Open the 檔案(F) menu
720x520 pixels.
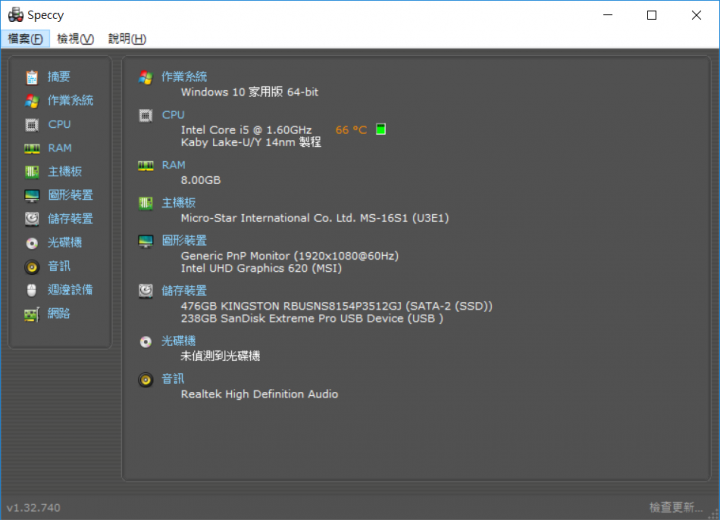click(25, 39)
